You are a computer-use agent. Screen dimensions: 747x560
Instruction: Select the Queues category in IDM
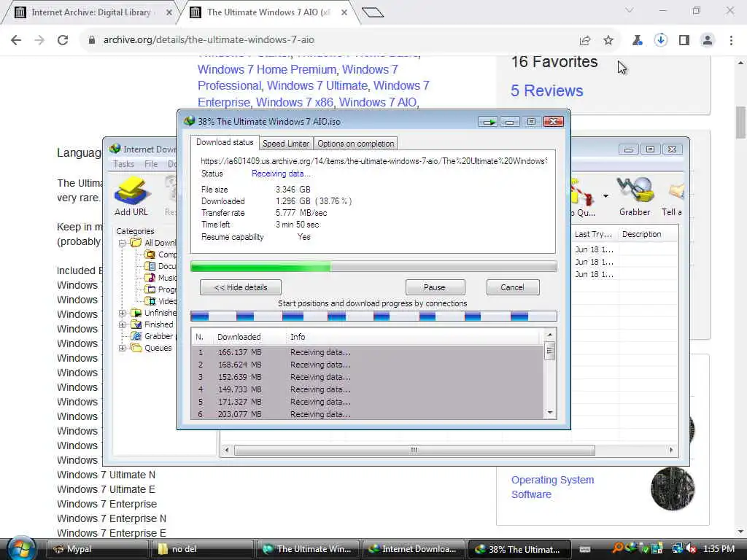pos(158,348)
